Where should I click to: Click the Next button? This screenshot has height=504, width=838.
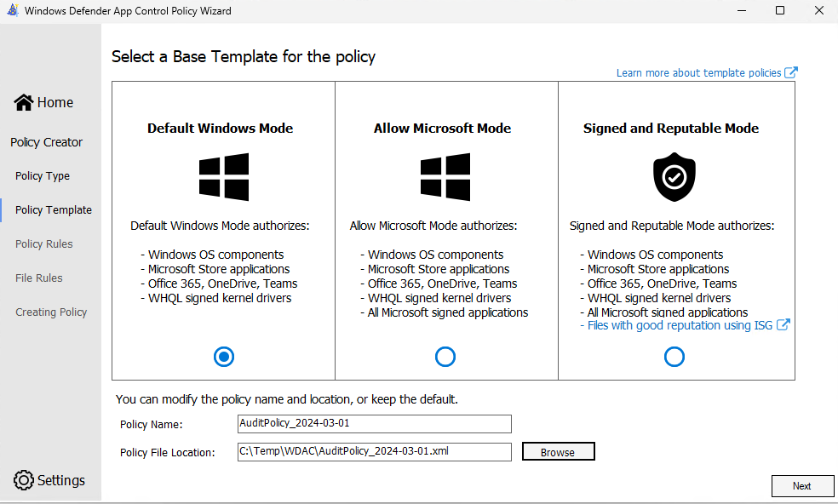pos(802,486)
